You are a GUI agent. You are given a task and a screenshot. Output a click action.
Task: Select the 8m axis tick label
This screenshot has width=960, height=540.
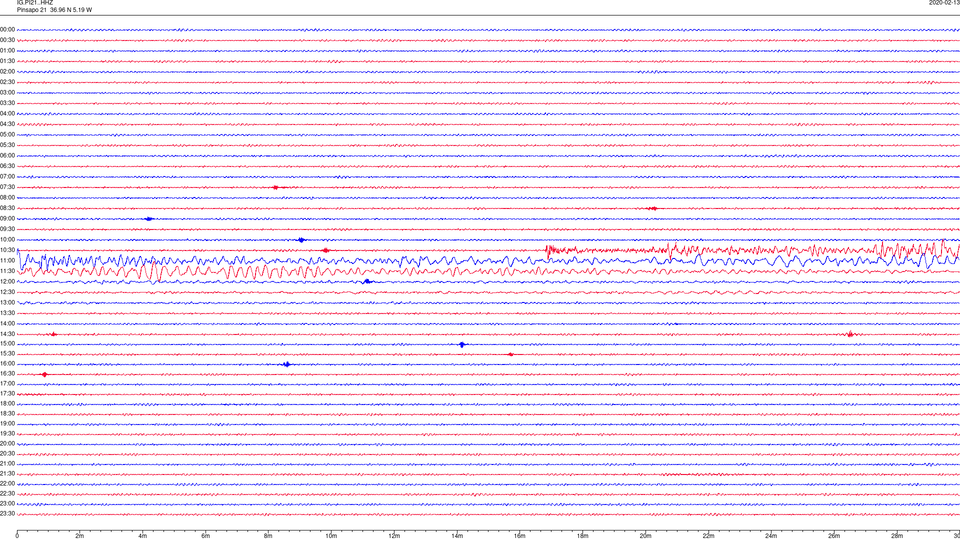point(268,536)
